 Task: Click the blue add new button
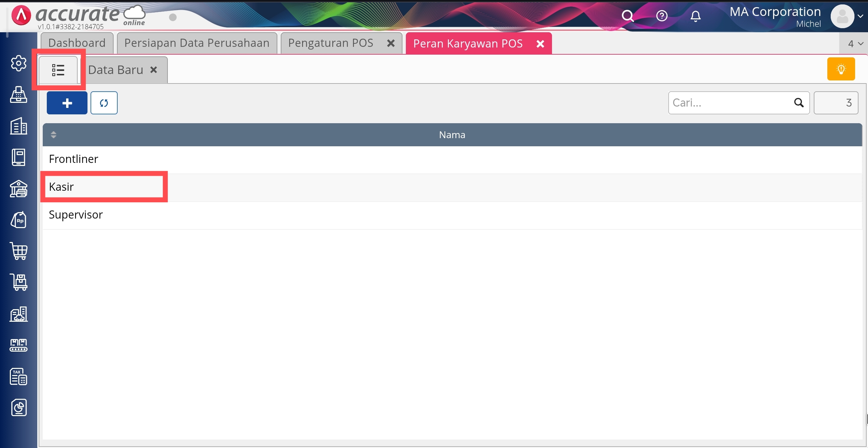(x=67, y=103)
